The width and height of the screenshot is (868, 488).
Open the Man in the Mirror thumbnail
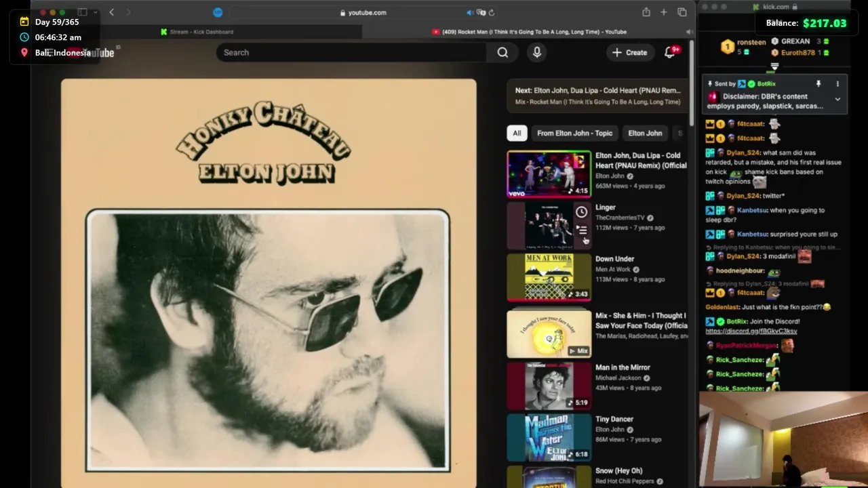coord(549,385)
